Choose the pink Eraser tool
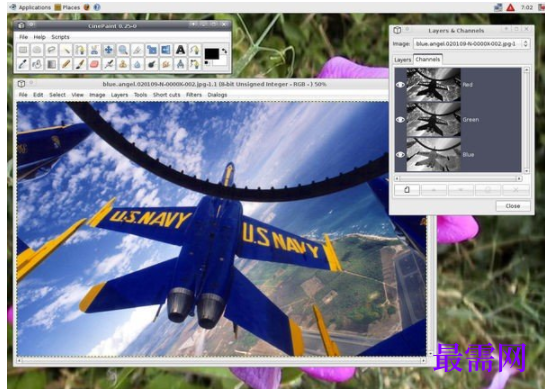The image size is (545, 389). tap(94, 64)
